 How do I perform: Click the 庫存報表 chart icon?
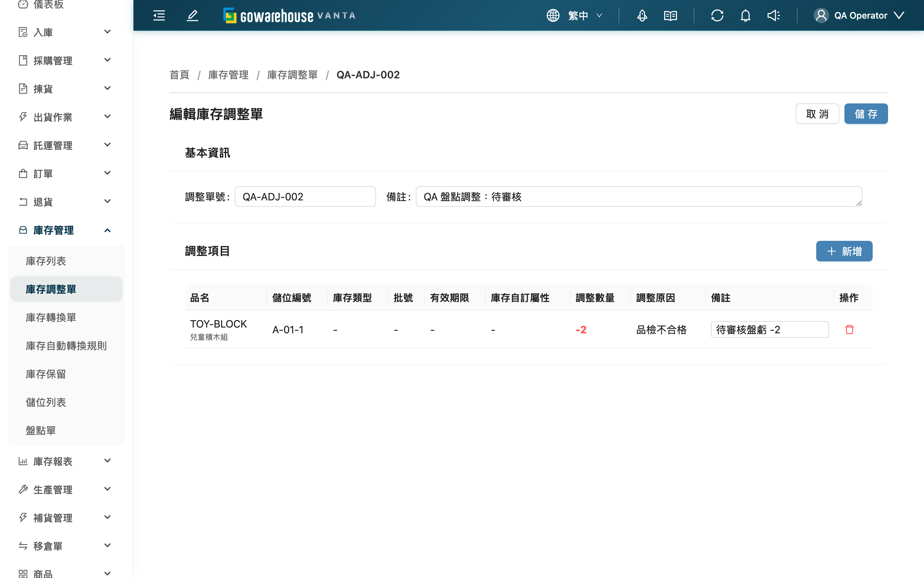pyautogui.click(x=23, y=461)
